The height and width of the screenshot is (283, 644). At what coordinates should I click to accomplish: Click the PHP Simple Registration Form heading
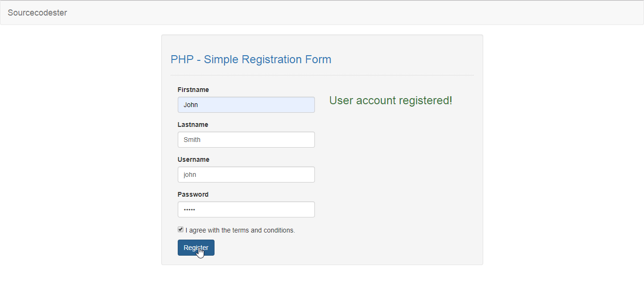point(251,59)
